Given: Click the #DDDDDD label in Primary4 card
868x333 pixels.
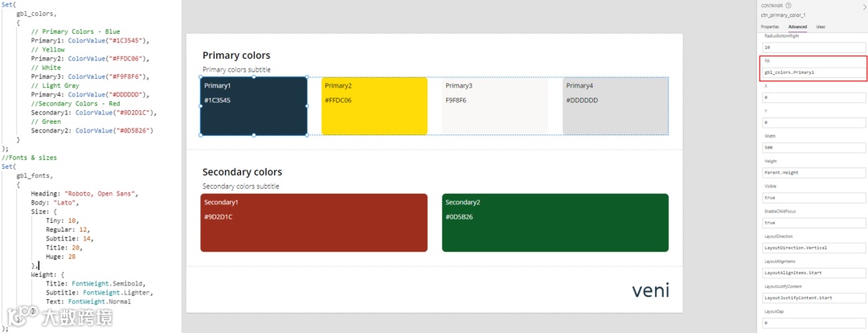Looking at the screenshot, I should [582, 101].
